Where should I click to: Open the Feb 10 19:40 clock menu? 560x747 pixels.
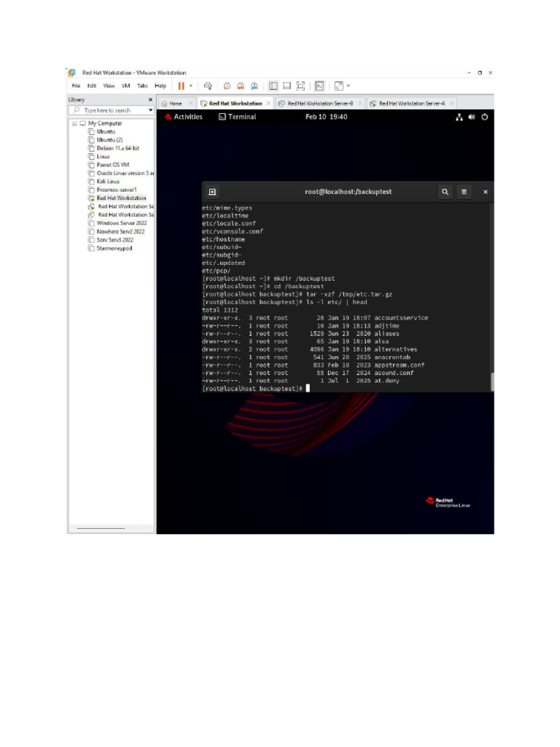326,117
